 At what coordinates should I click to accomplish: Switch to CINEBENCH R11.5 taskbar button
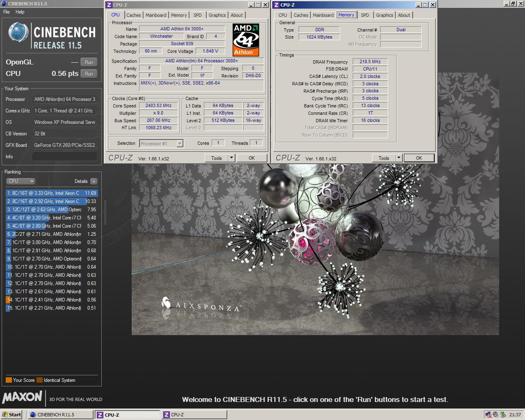[61, 415]
